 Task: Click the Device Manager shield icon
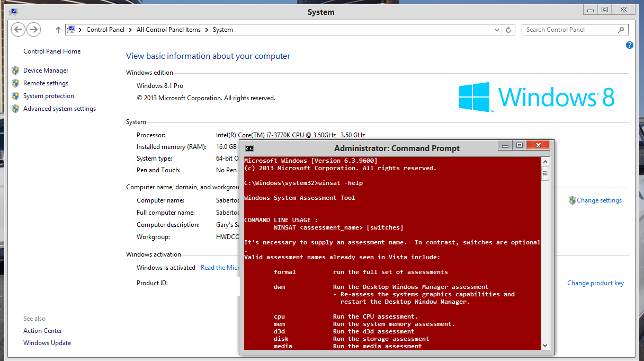coord(15,70)
